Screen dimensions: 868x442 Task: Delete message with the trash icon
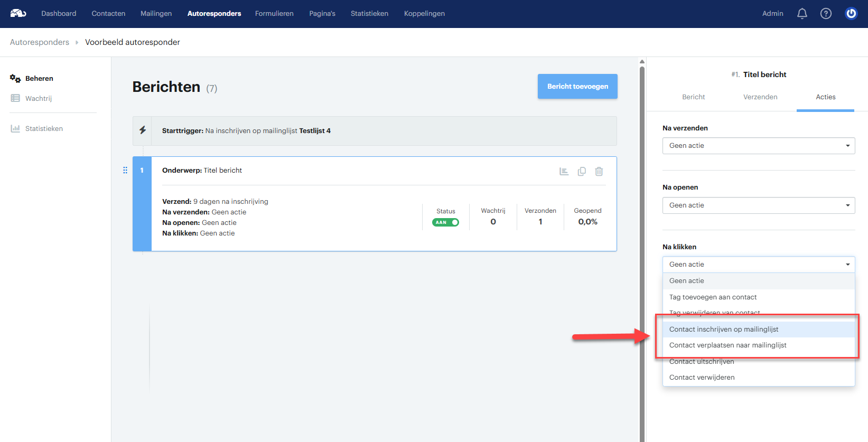pos(599,172)
